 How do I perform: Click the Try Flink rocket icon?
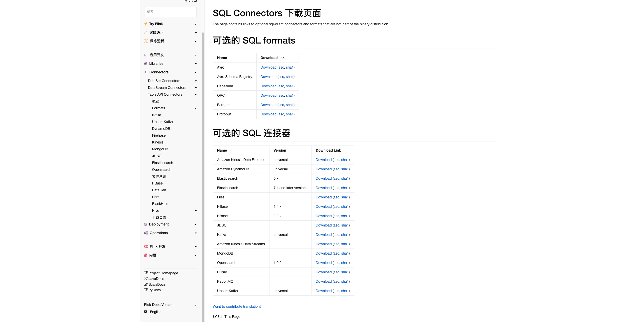click(x=146, y=24)
